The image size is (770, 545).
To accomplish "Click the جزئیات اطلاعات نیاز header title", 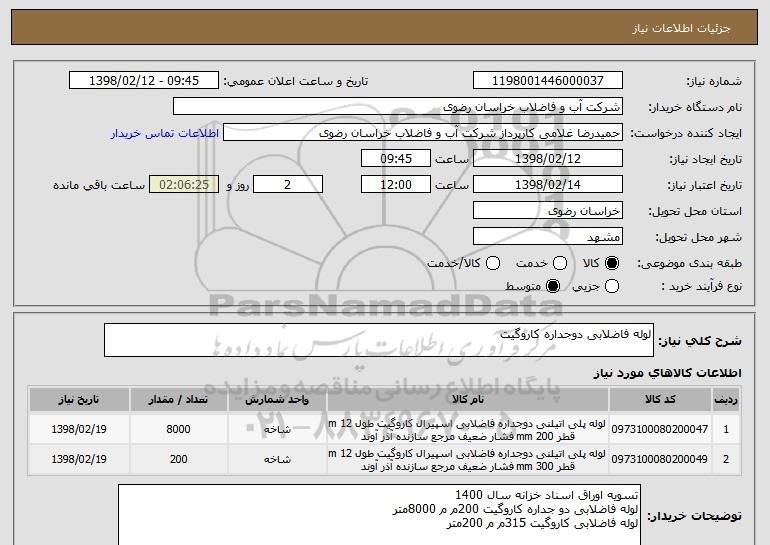I will pos(681,28).
